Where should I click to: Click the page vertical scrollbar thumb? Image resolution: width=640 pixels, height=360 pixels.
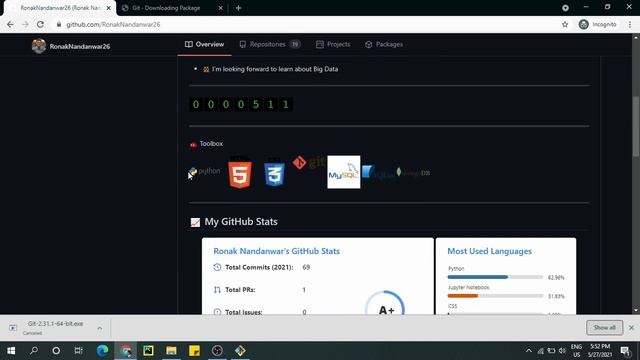(636, 126)
